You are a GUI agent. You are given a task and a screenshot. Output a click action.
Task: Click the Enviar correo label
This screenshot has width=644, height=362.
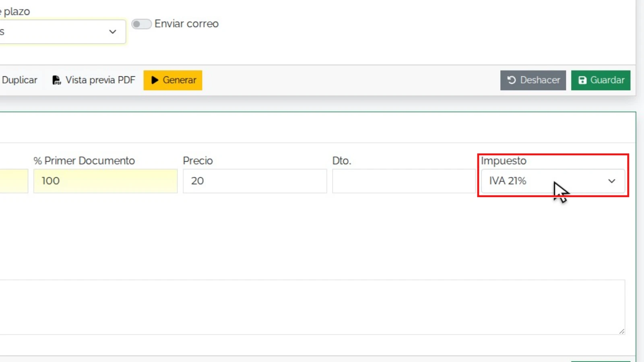coord(186,24)
